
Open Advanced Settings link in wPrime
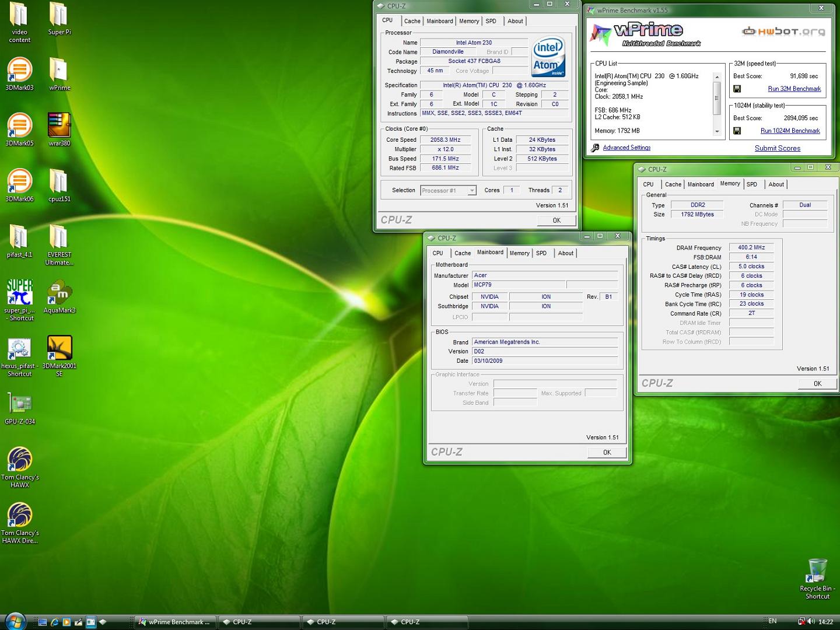(626, 148)
